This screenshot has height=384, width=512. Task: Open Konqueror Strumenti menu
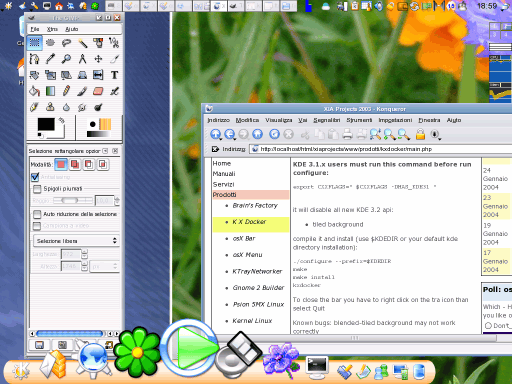pos(359,120)
